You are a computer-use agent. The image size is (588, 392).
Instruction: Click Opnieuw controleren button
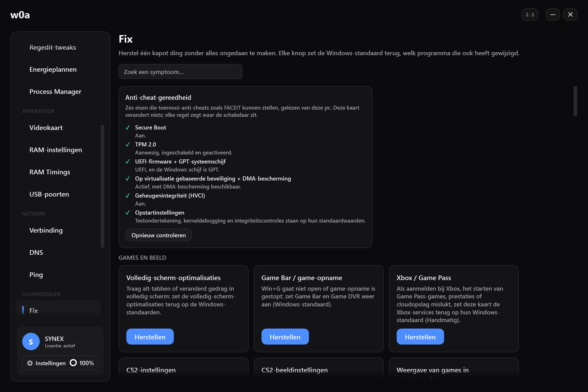point(159,235)
